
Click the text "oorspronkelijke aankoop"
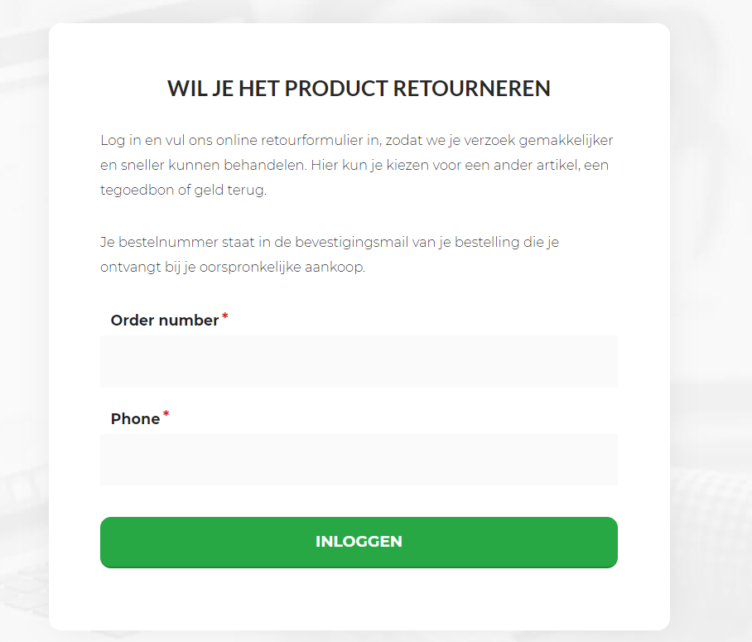point(284,267)
